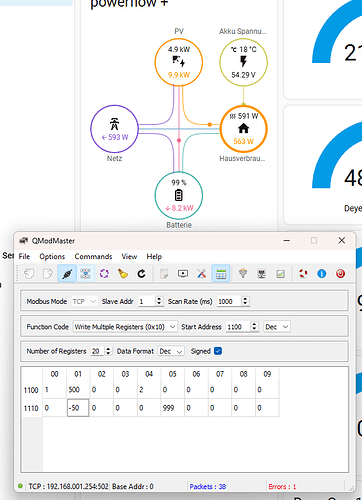Select register cell containing 2
The height and width of the screenshot is (500, 362).
(149, 390)
